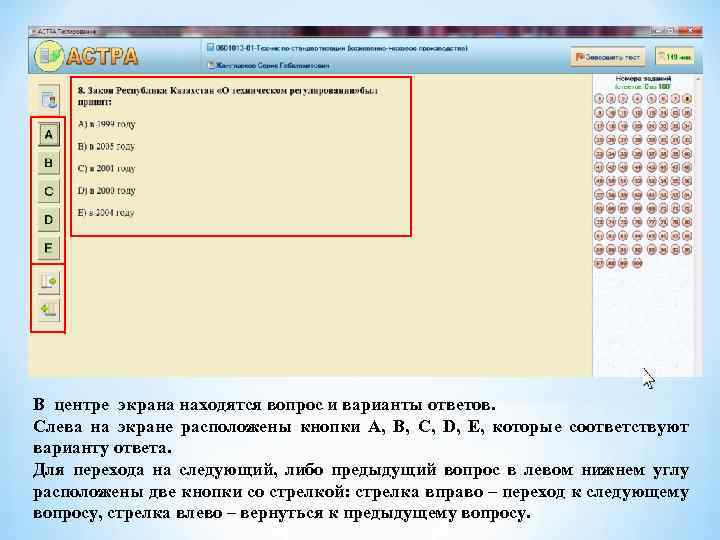Jump to question number 100 circle
The width and height of the screenshot is (720, 540).
[x=637, y=264]
